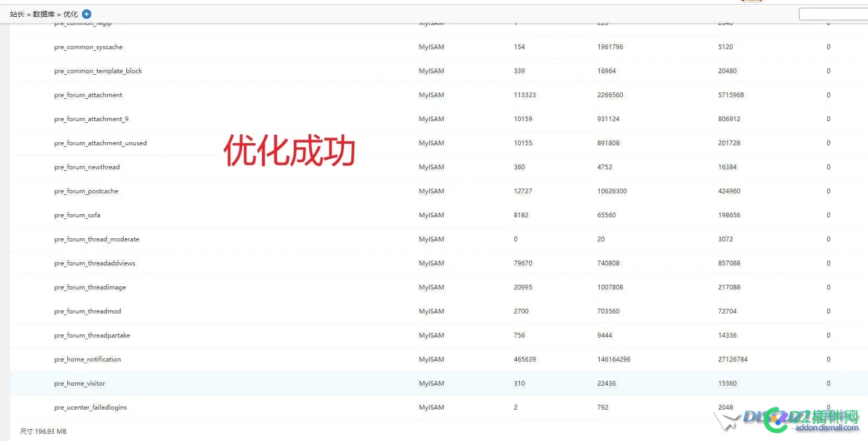Click data value 9444 in threadpartake row
This screenshot has width=868, height=441.
[604, 335]
